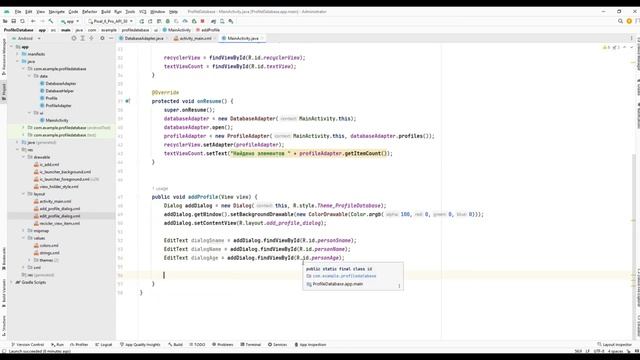This screenshot has width=640, height=360.
Task: Open the Build Variants side tab
Action: pyautogui.click(x=4, y=293)
